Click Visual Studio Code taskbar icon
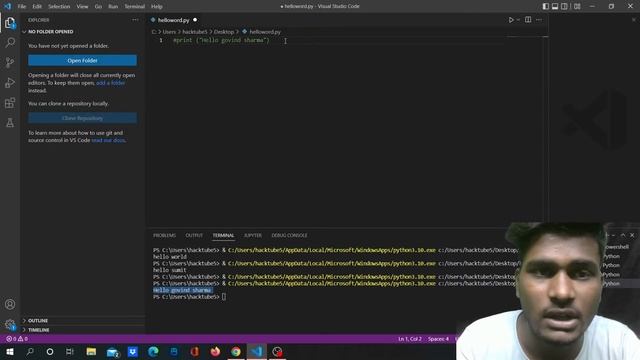This screenshot has width=640, height=360. pyautogui.click(x=257, y=352)
